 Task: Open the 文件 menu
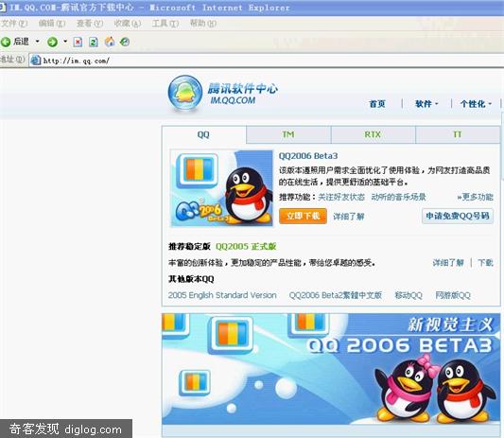[14, 24]
